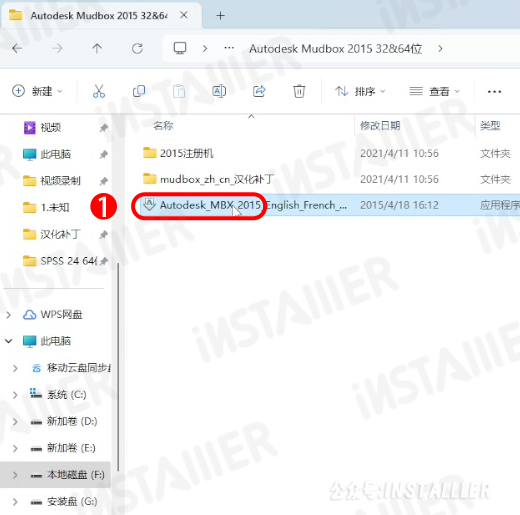The height and width of the screenshot is (515, 520).
Task: Select the Autodesk_MBX_2015 installer file
Action: tap(245, 205)
